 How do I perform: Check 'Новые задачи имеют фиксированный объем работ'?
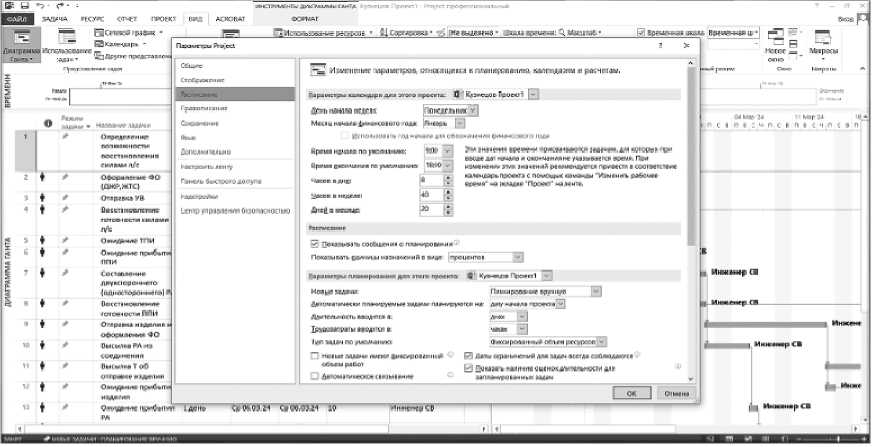pos(316,355)
